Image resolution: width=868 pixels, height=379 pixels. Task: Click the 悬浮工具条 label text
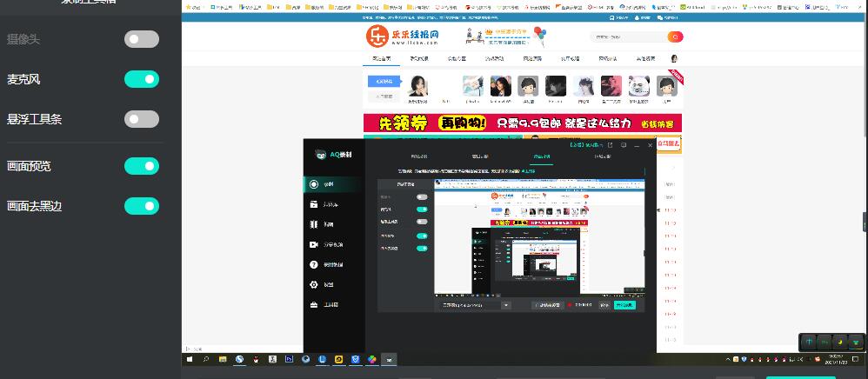(34, 119)
